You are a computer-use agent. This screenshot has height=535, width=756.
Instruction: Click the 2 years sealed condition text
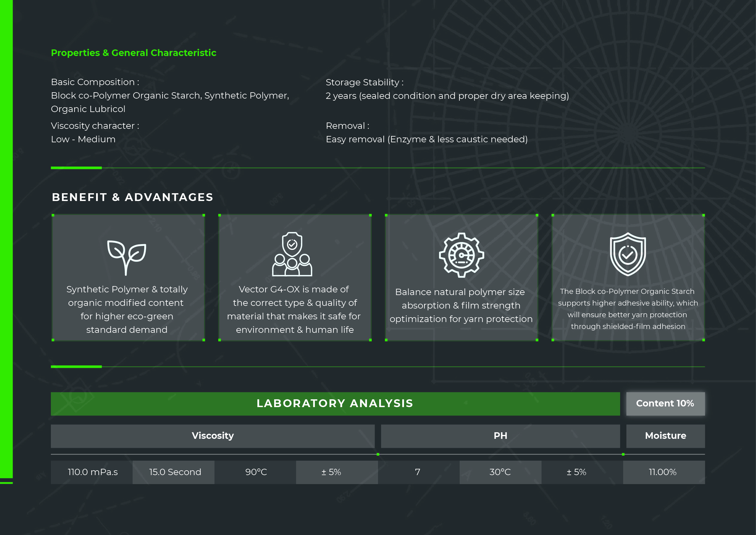[447, 96]
